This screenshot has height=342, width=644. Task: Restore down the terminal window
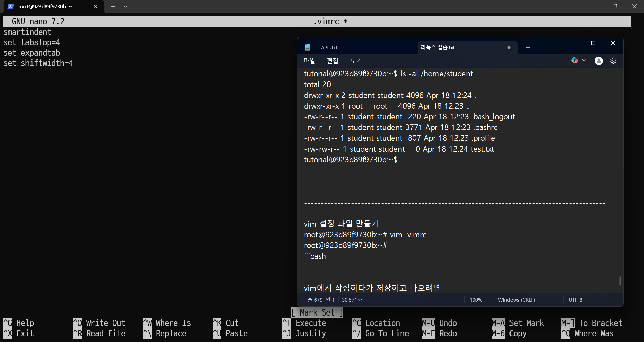click(615, 6)
